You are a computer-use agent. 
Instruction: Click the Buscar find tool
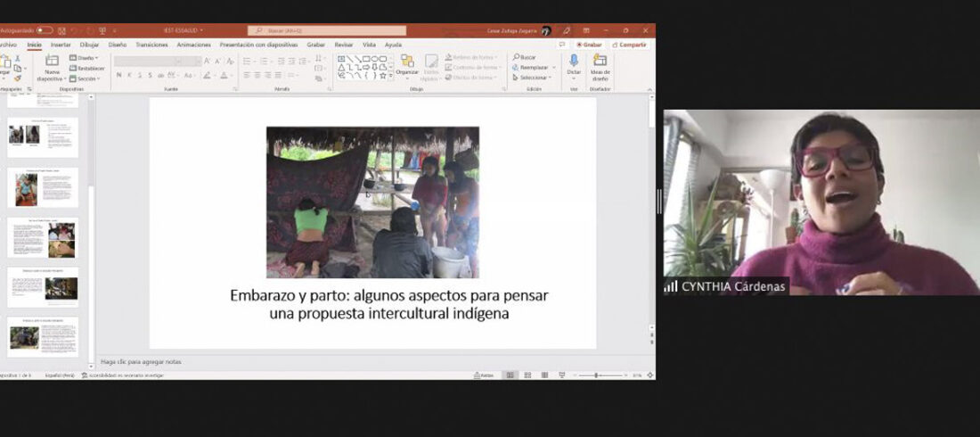(x=525, y=57)
